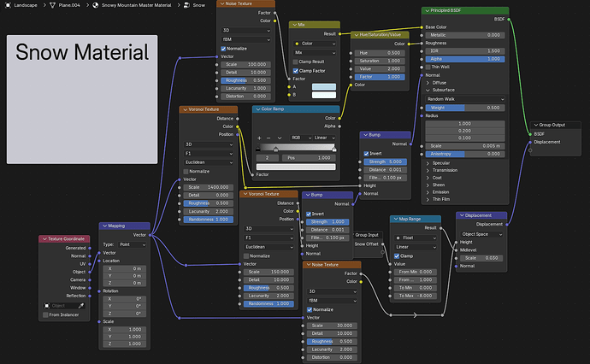The image size is (590, 364).
Task: Click the Snow Material frame label
Action: click(82, 52)
